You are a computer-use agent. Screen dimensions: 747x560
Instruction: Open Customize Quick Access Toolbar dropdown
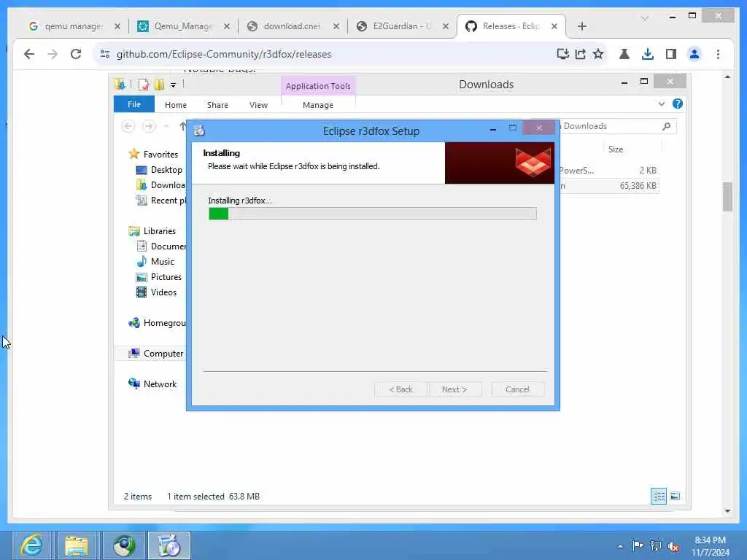pyautogui.click(x=173, y=85)
